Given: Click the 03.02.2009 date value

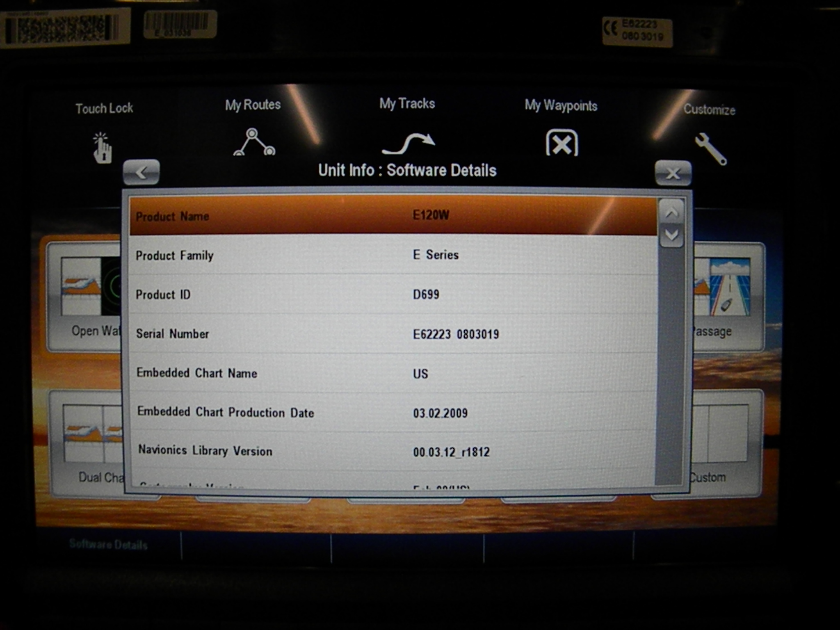Looking at the screenshot, I should pos(440,413).
